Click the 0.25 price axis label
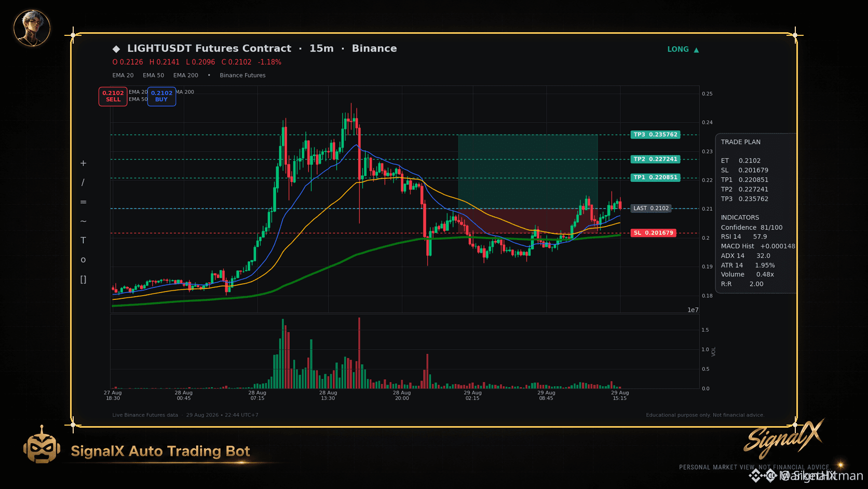The width and height of the screenshot is (868, 489). (707, 94)
